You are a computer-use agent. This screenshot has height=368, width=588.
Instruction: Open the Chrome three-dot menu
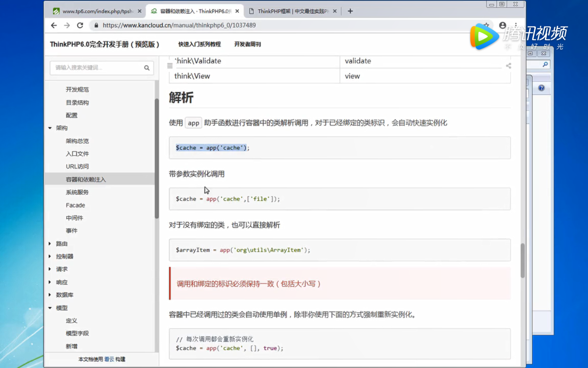[516, 25]
